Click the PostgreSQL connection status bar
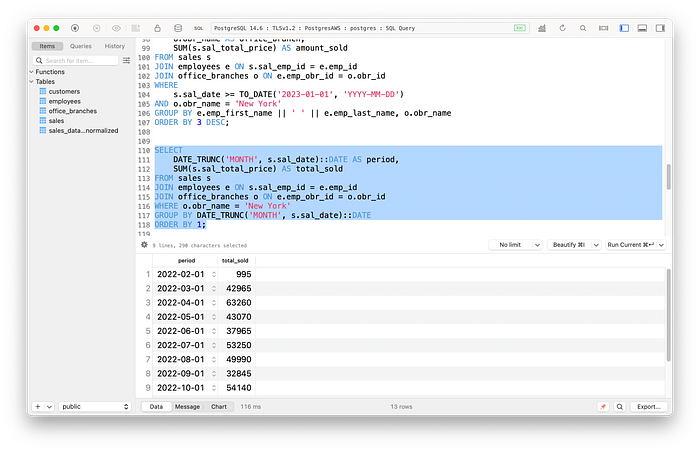 [x=370, y=28]
